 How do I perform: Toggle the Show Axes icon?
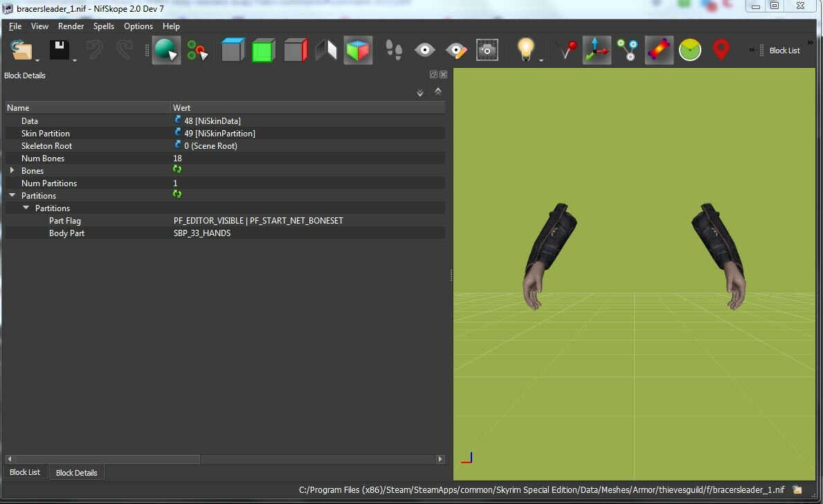[x=597, y=51]
